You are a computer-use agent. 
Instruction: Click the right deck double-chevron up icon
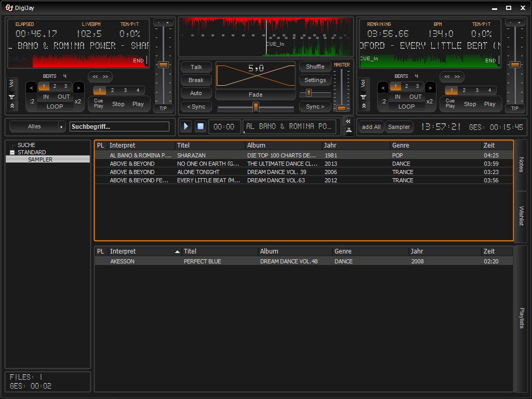[363, 105]
